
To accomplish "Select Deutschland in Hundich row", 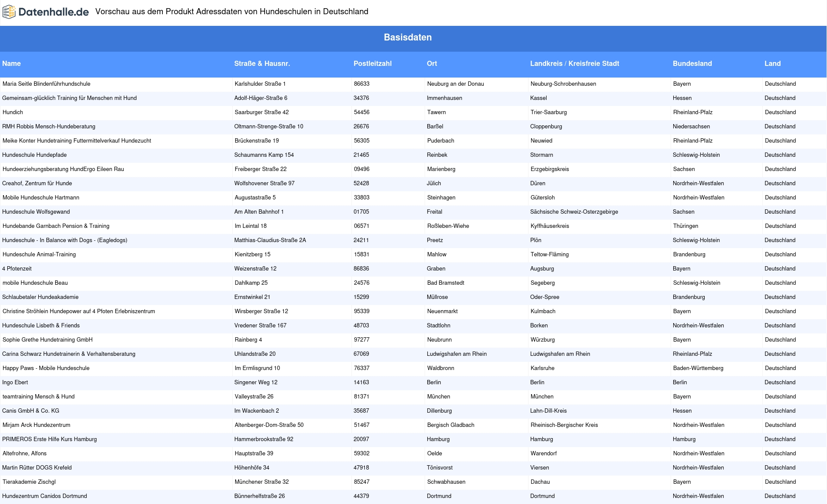I will pyautogui.click(x=780, y=112).
